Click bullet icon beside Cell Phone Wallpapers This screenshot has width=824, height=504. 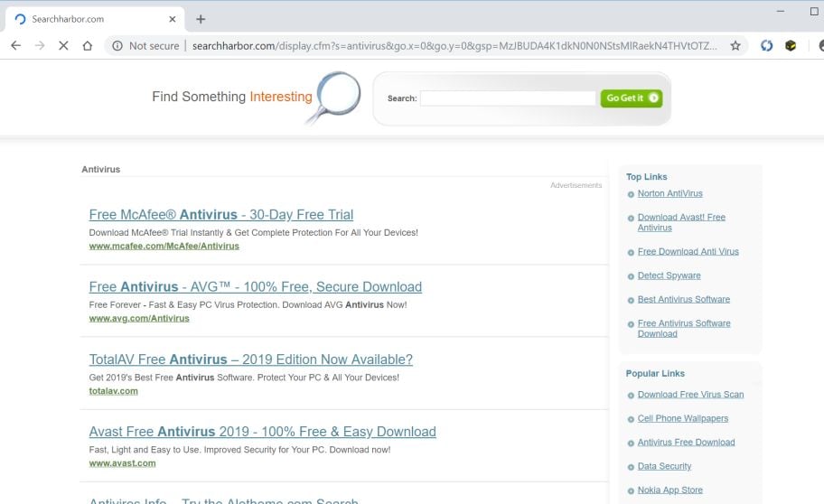(x=631, y=419)
